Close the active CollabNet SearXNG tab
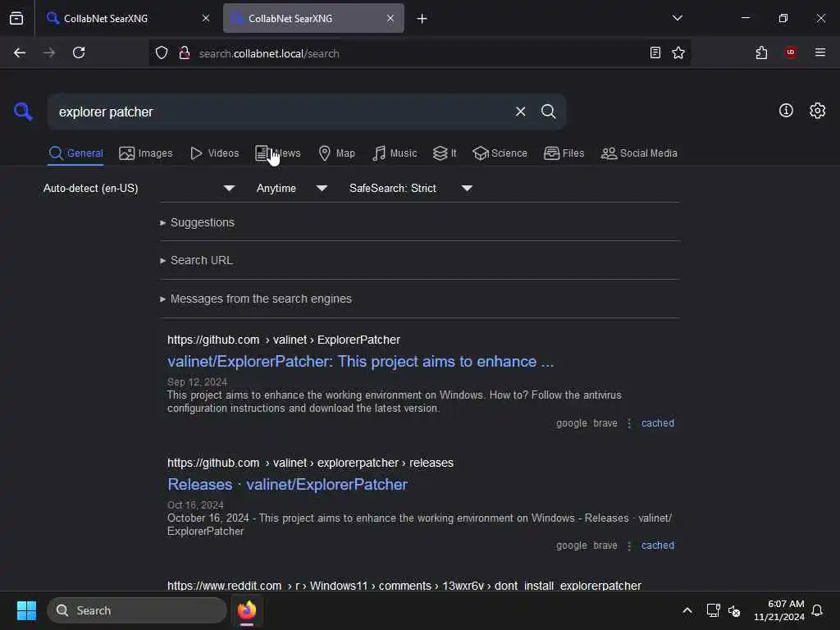 click(x=390, y=18)
